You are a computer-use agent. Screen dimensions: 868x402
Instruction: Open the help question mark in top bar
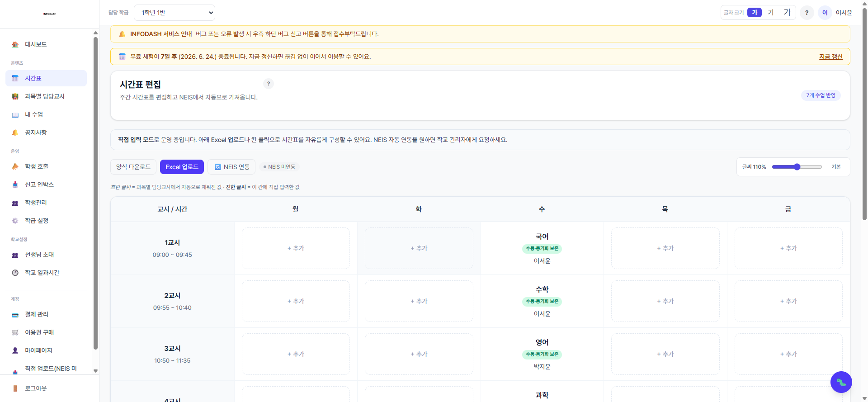click(x=807, y=13)
